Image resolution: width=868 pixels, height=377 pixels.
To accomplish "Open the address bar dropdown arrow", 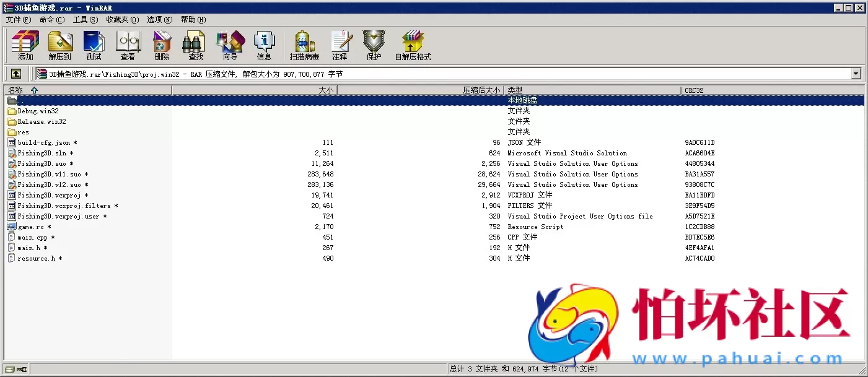I will 857,74.
